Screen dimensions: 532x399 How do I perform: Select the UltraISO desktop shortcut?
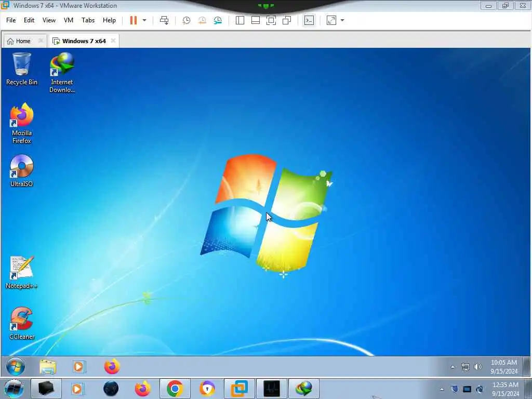[22, 170]
